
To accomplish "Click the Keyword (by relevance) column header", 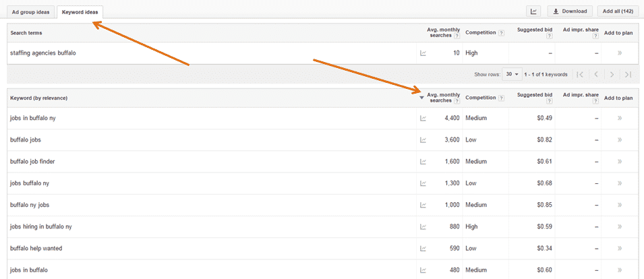I will (38, 98).
